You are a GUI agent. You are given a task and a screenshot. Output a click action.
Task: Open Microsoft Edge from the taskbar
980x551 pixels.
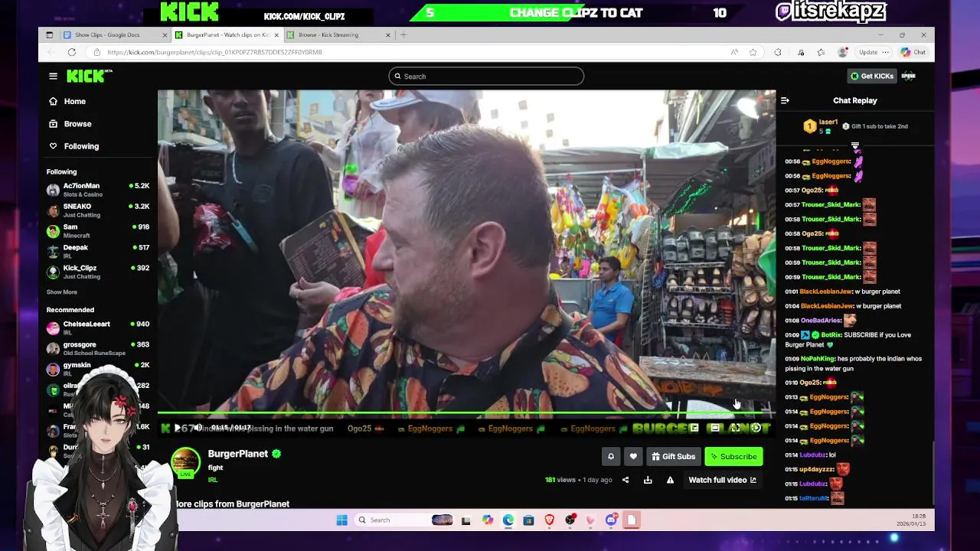508,520
